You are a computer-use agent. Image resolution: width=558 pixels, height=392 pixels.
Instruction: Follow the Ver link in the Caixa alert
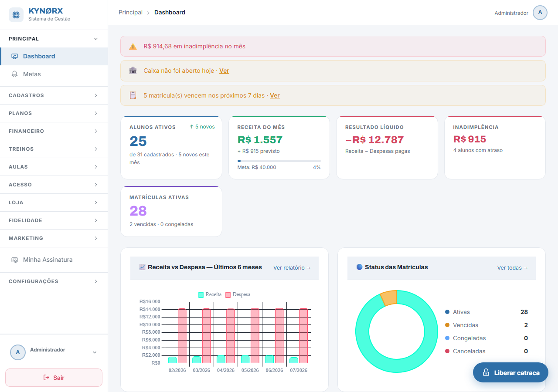coord(224,71)
